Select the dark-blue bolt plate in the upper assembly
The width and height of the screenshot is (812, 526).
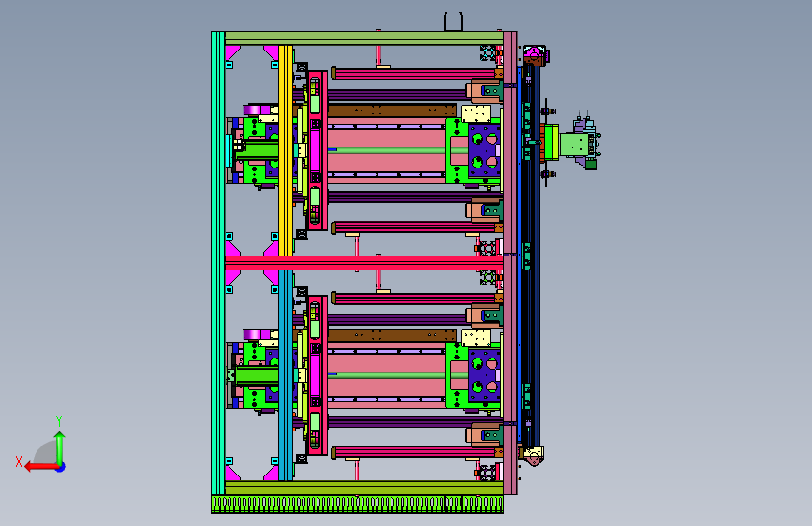(x=485, y=150)
